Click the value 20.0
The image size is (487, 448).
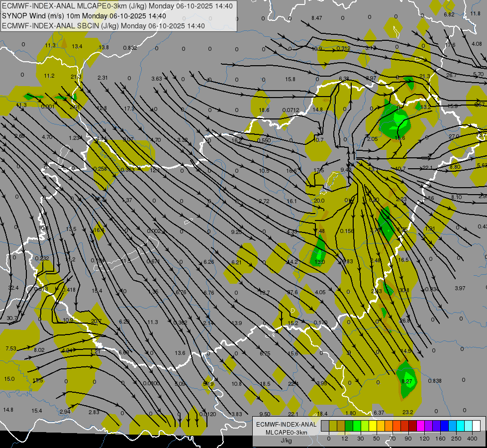[x=319, y=201]
